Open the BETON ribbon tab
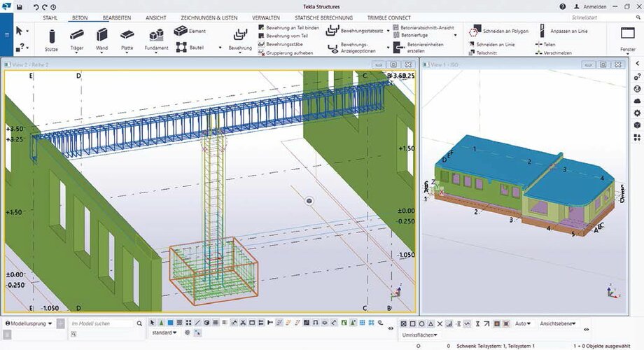 click(80, 17)
